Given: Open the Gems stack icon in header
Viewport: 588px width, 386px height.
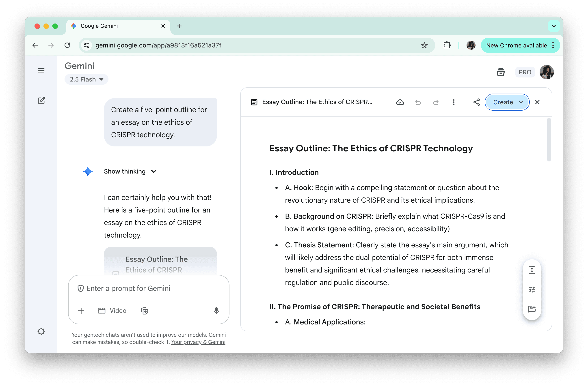Looking at the screenshot, I should point(501,72).
